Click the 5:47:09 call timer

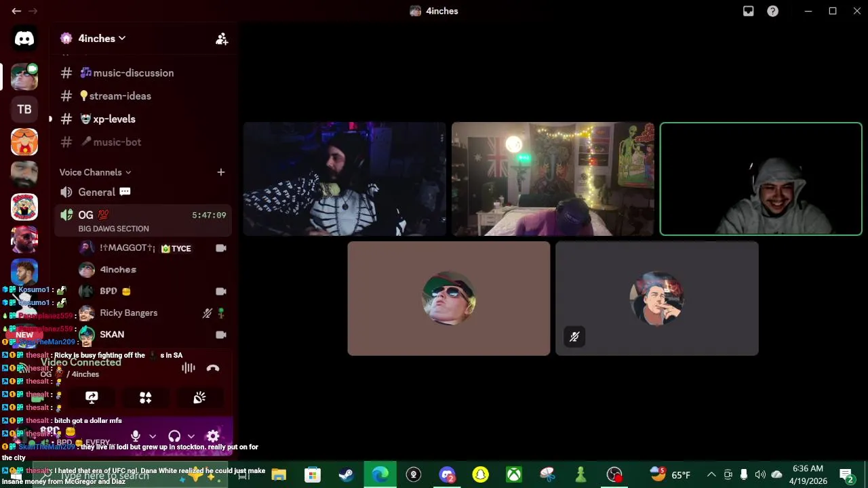(209, 216)
